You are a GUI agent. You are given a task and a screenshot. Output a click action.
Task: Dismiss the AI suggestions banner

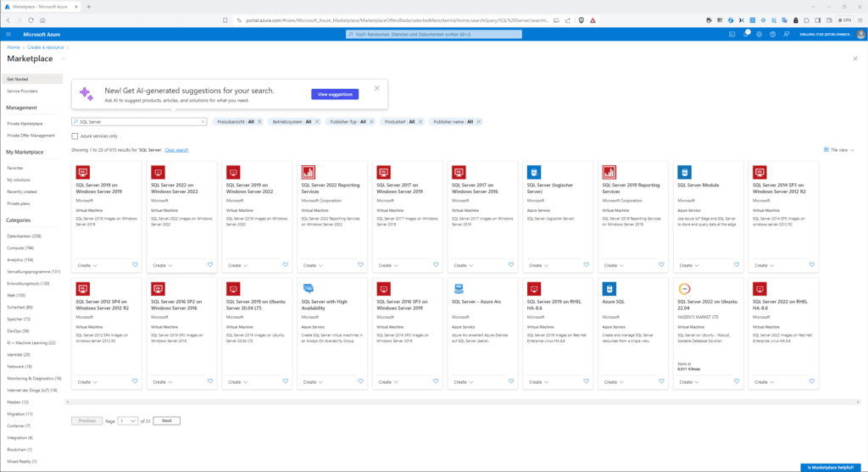[x=377, y=88]
